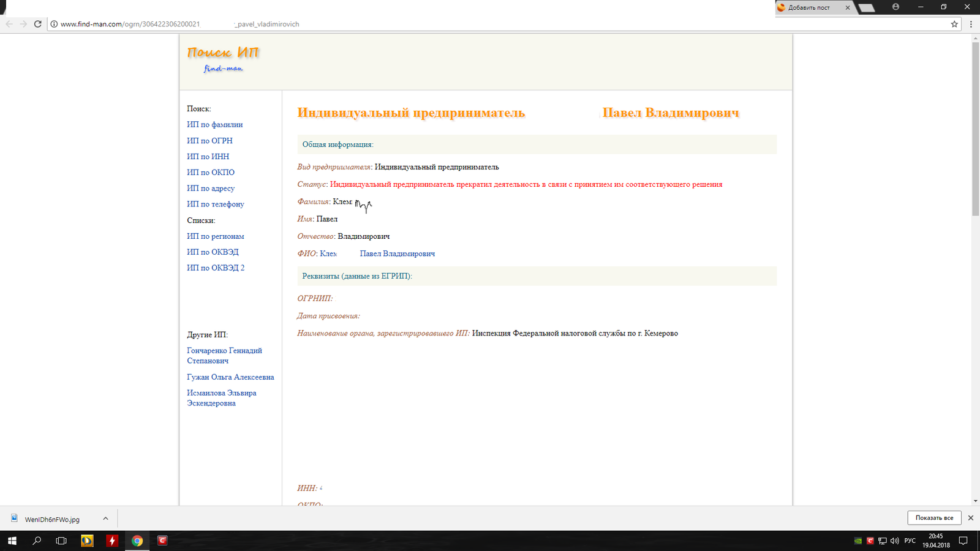Open 'ИП по ОКВЭД 2' list
This screenshot has width=980, height=551.
[x=216, y=268]
